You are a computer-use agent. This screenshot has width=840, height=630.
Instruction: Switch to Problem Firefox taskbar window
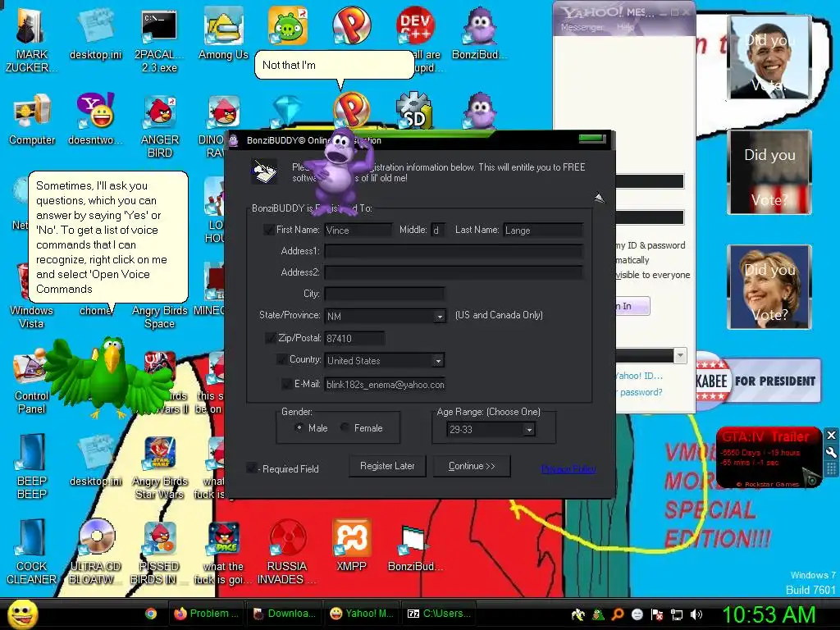tap(206, 614)
